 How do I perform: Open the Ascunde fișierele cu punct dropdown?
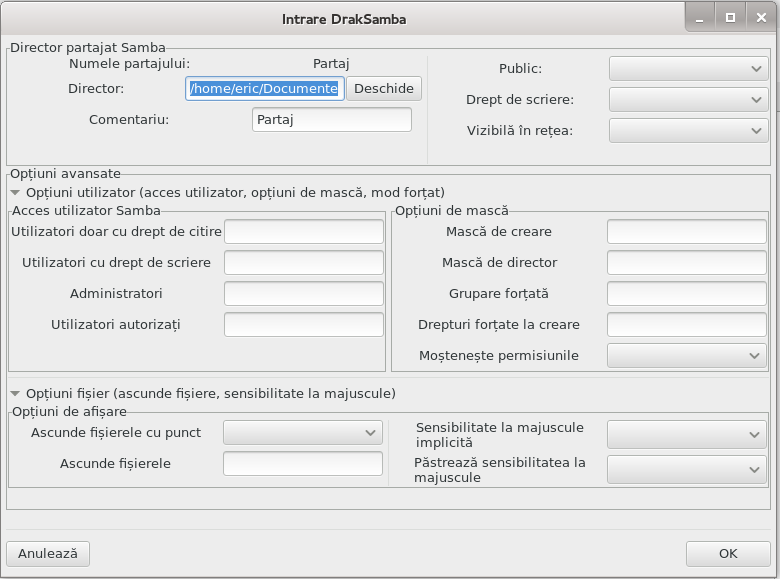[x=302, y=432]
